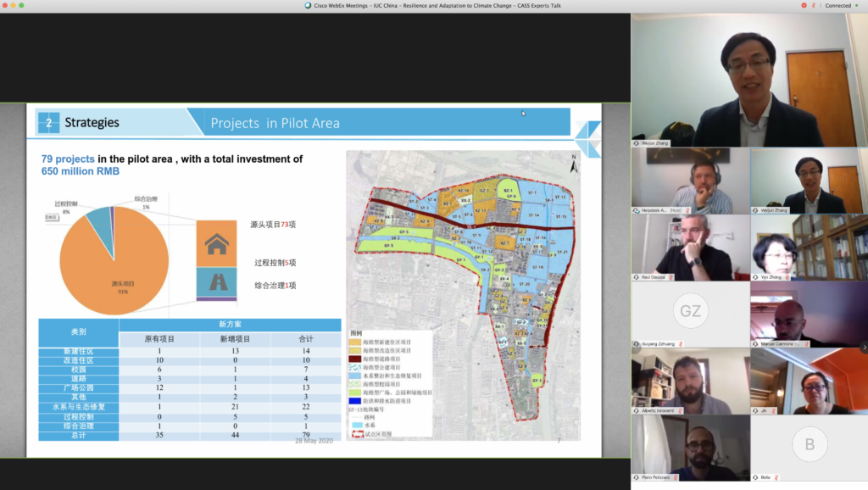Select Raul Daussa's video tile

coord(690,246)
